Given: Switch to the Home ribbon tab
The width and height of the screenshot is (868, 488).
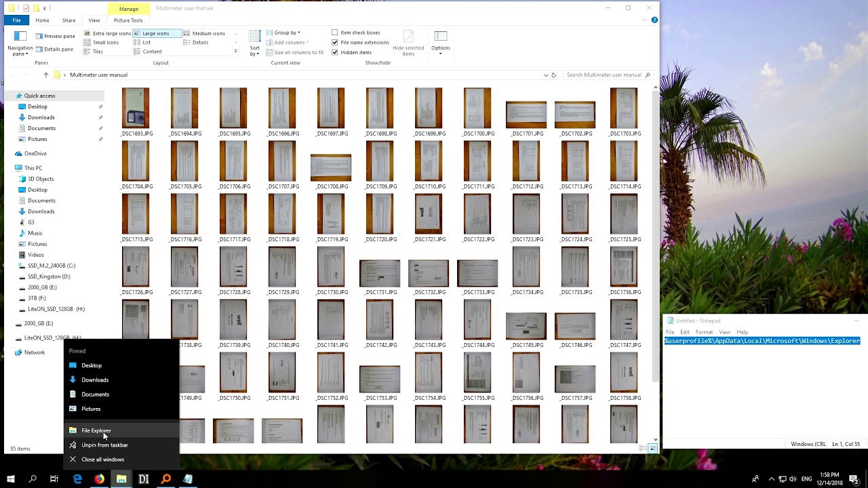Looking at the screenshot, I should 42,20.
